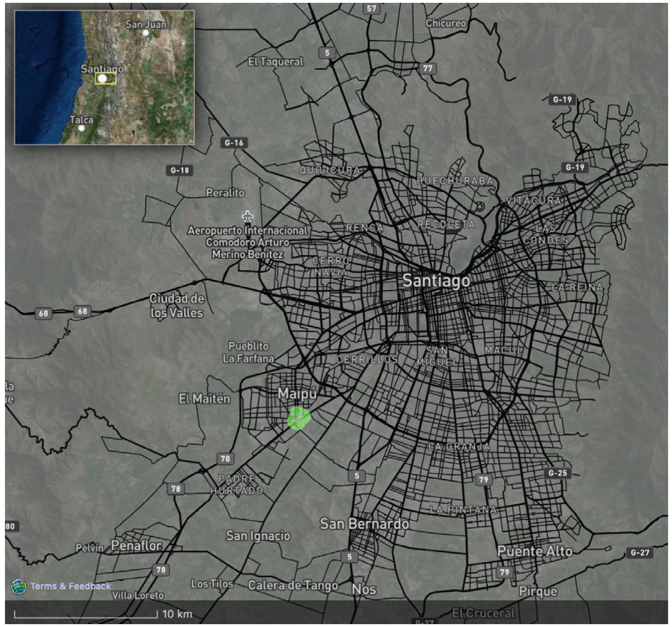Click the Santiago white dot in inset map
Image resolution: width=672 pixels, height=627 pixels.
coord(102,78)
